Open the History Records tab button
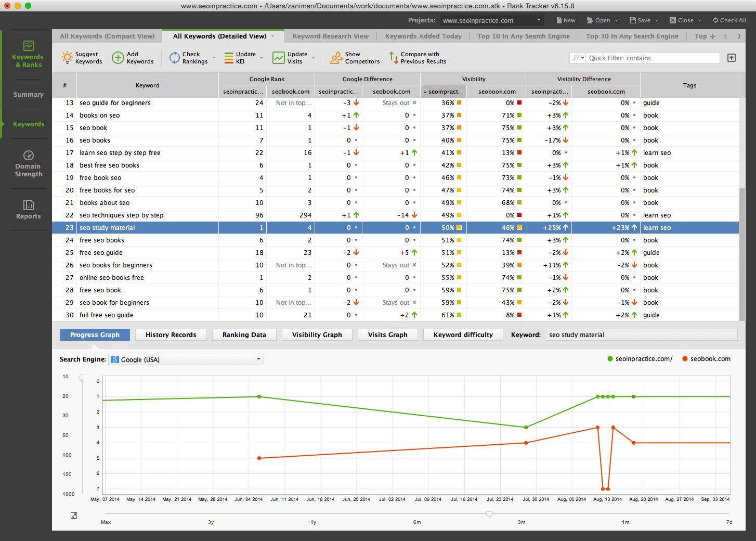Screen dimensions: 756x541 click(x=171, y=335)
